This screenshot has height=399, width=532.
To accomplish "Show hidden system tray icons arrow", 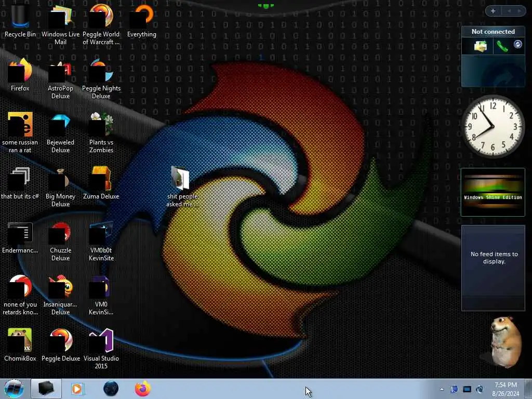I will coord(442,389).
